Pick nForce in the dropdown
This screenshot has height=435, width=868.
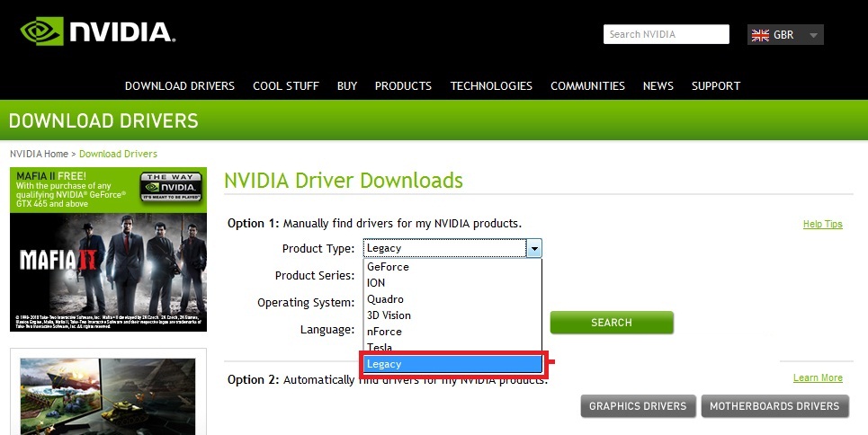click(452, 331)
